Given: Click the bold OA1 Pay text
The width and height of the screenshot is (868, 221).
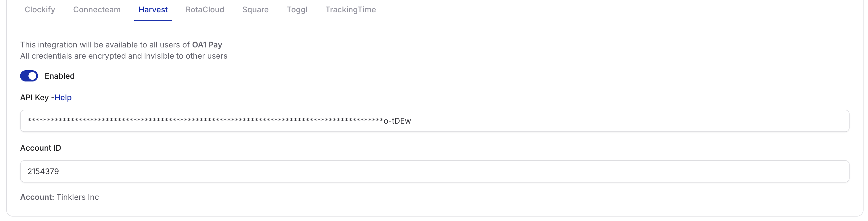Looking at the screenshot, I should 207,45.
